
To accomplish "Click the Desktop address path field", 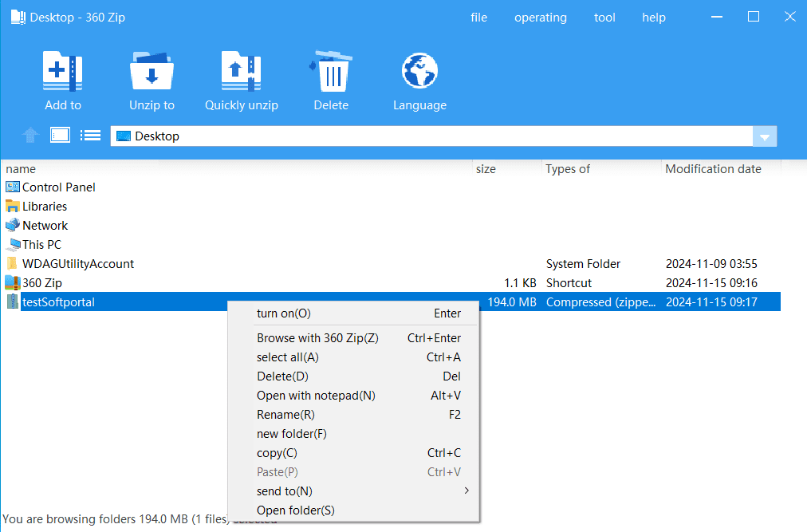I will coord(431,136).
